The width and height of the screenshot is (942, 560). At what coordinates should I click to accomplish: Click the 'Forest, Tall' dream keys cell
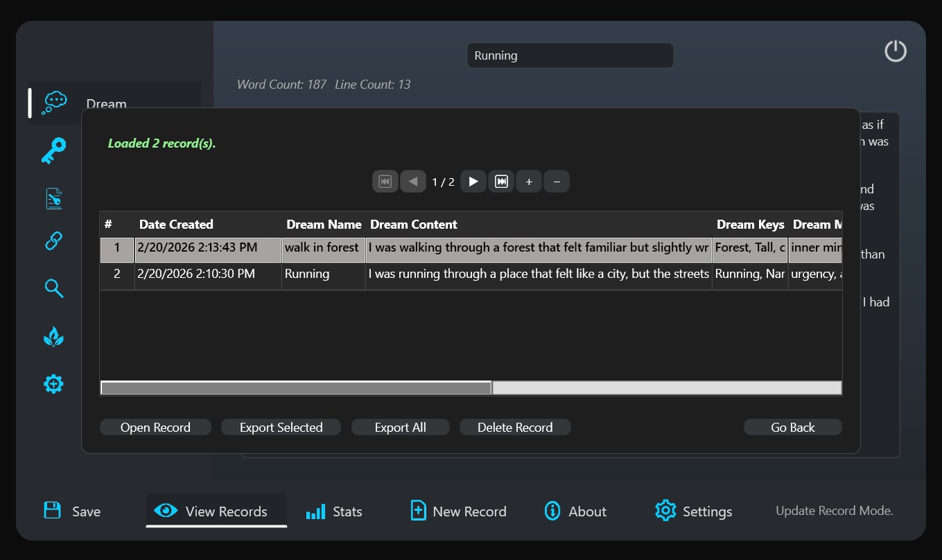[x=750, y=250]
